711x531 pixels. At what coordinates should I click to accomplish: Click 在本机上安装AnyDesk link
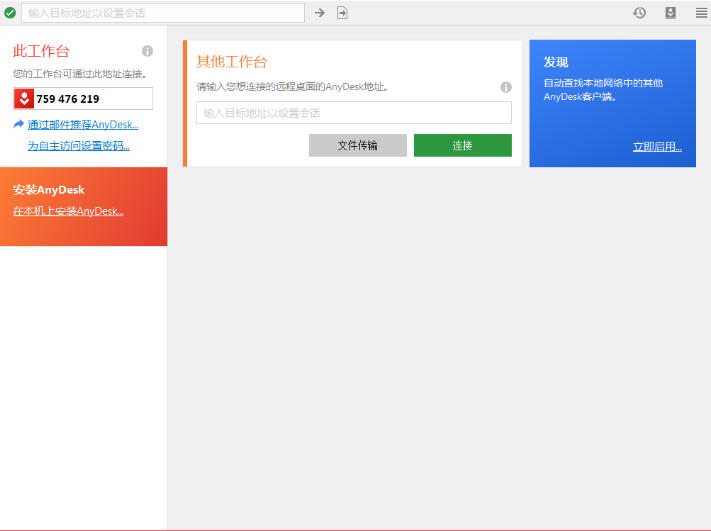click(x=68, y=211)
